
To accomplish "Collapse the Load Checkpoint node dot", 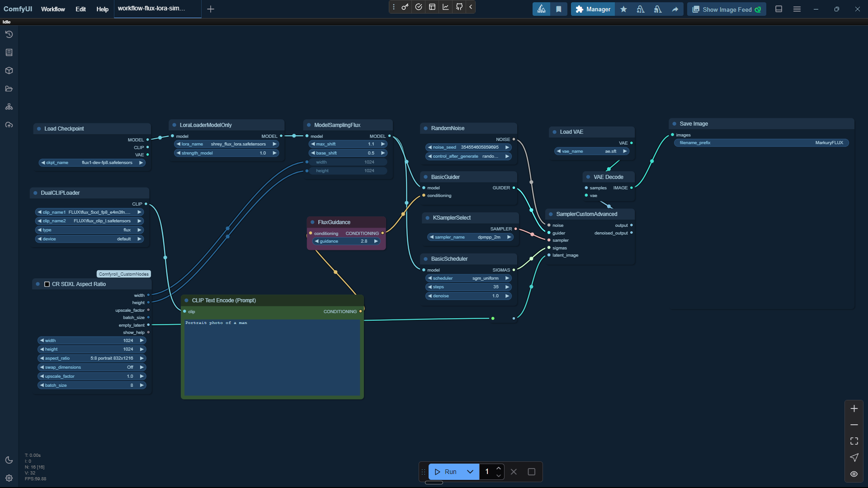I will point(39,129).
